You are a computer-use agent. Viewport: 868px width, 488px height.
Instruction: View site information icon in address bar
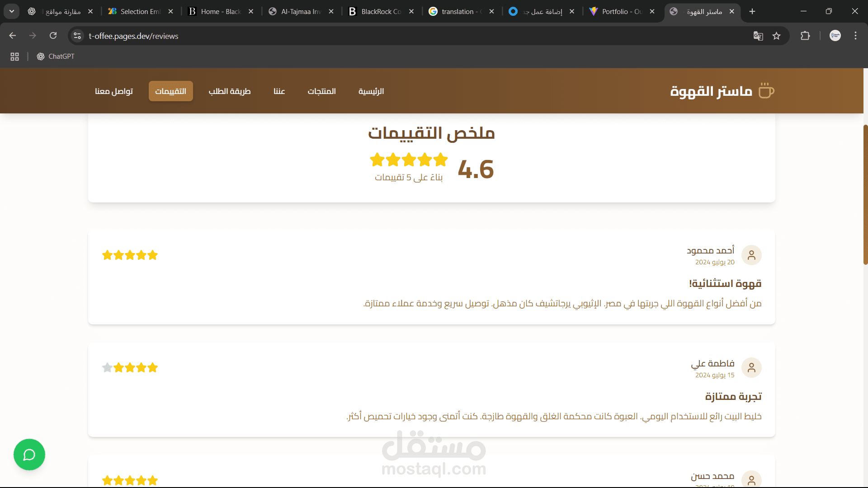(77, 36)
